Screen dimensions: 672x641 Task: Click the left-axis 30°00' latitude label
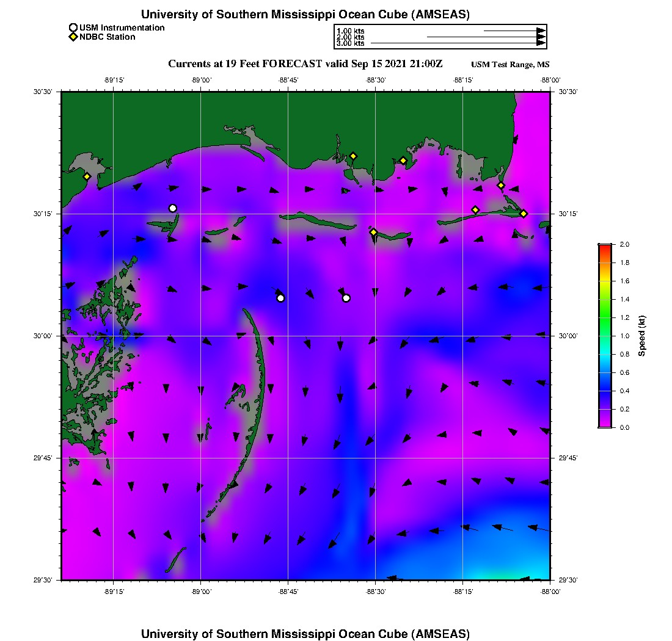point(45,336)
